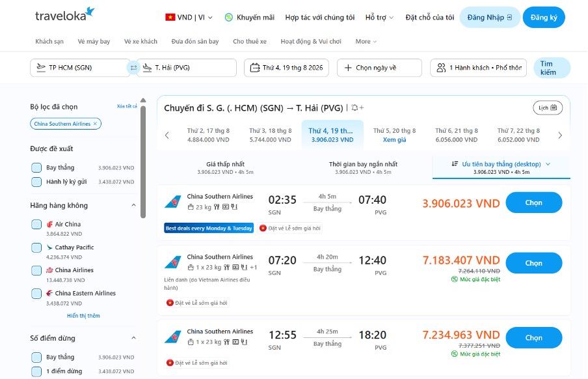Click the Traveloka logo
588x379 pixels.
pos(64,14)
